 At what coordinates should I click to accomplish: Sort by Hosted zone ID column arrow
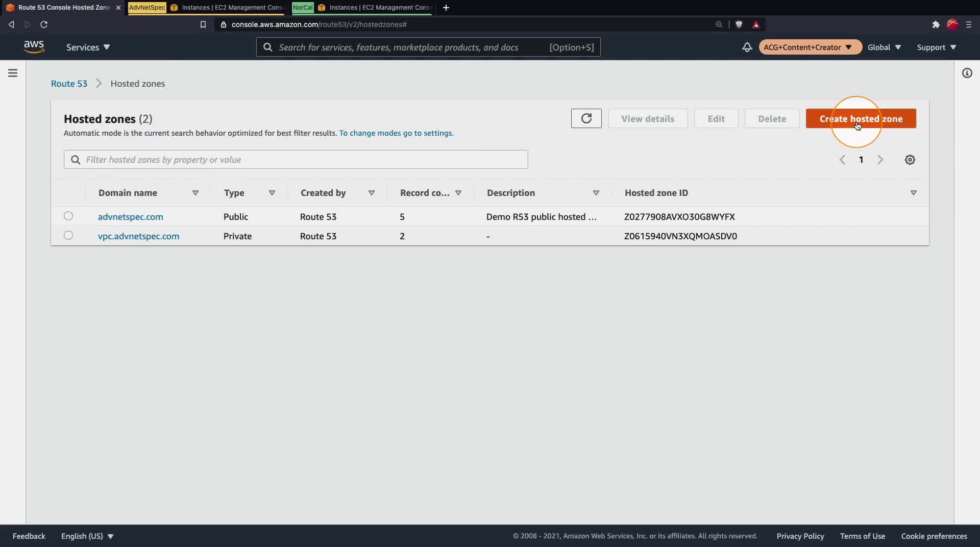pyautogui.click(x=913, y=193)
